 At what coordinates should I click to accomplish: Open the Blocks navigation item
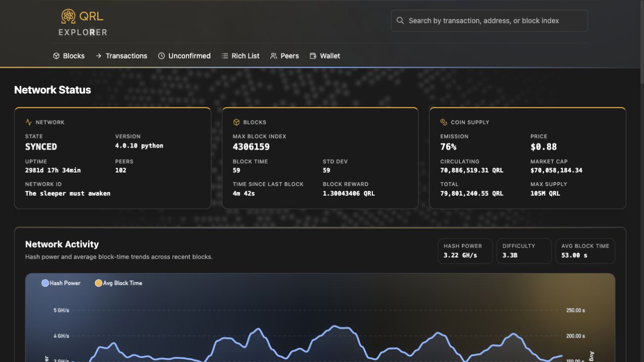69,56
